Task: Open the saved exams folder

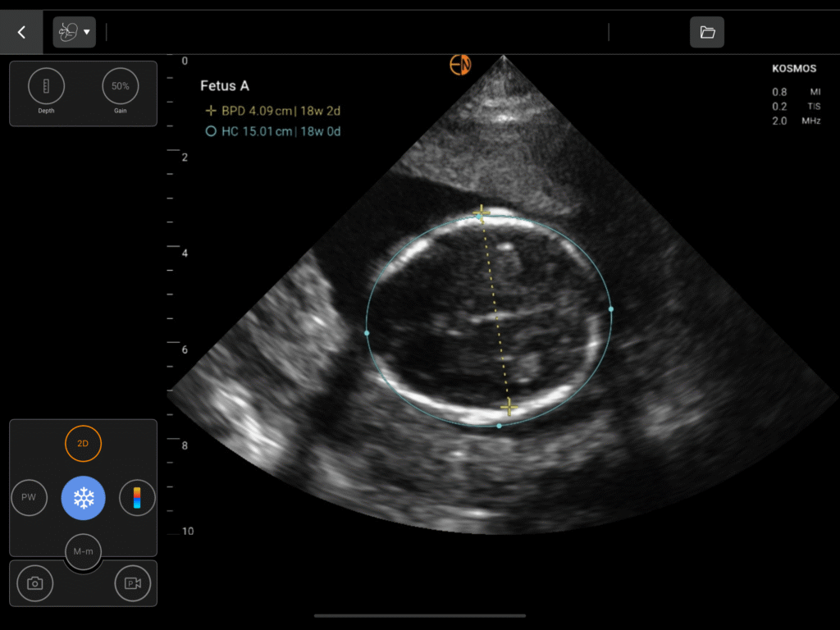Action: 706,33
